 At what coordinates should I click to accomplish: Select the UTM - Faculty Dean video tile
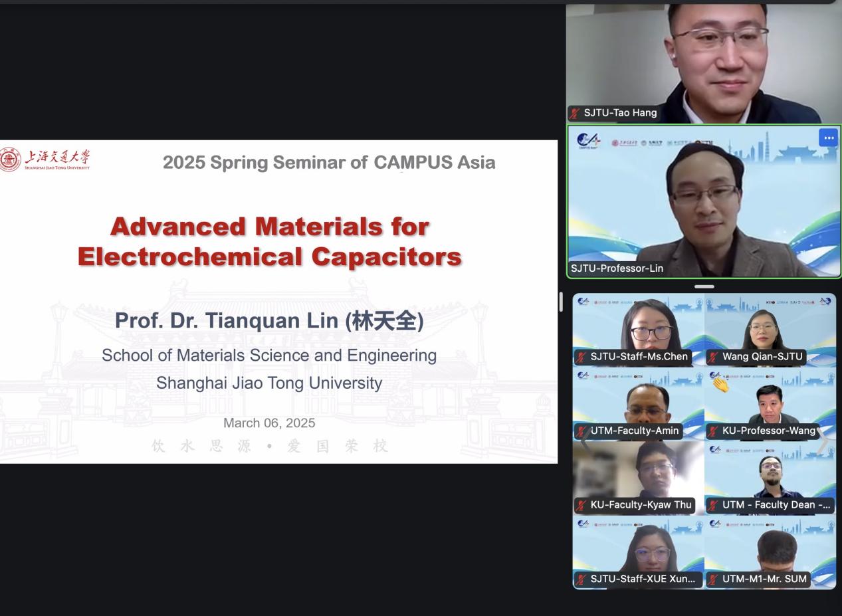pyautogui.click(x=770, y=478)
